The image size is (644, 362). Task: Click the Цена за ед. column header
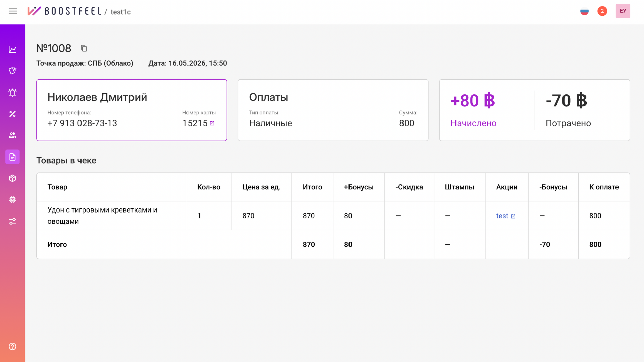[261, 187]
